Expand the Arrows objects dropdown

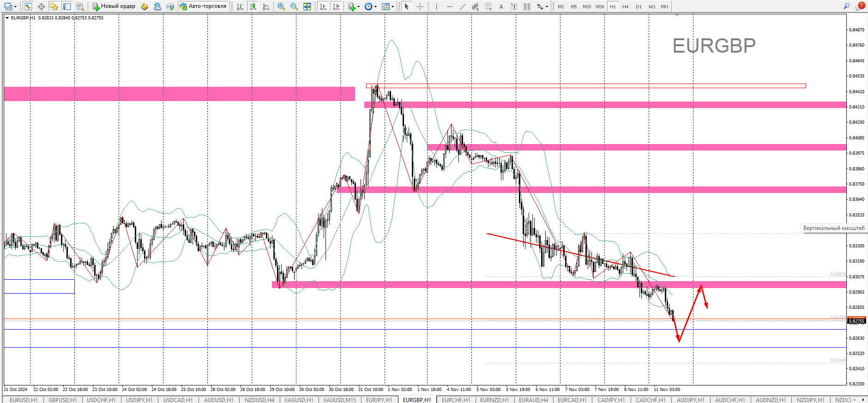pyautogui.click(x=547, y=6)
